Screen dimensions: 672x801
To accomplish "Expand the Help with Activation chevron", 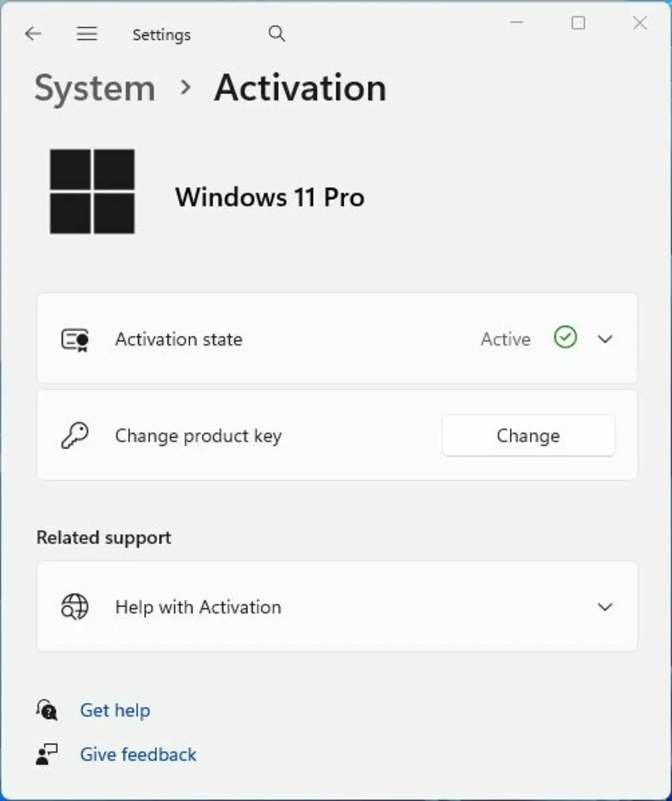I will (605, 607).
